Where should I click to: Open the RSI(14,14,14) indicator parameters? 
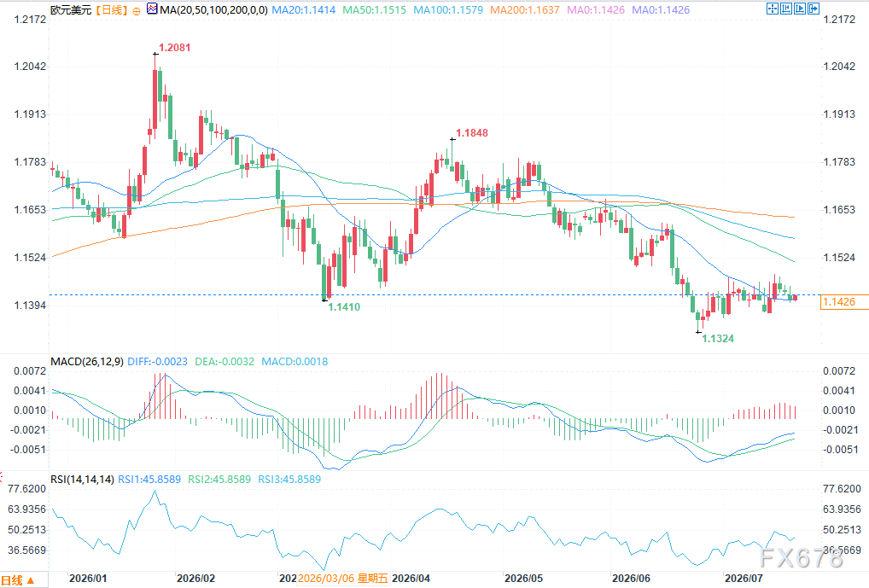click(83, 479)
